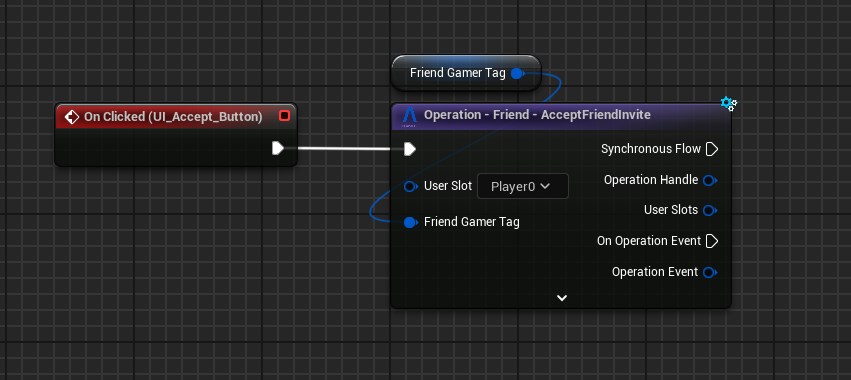Expand the AcceptFriendInvite node's advanced pins chevron
This screenshot has width=851, height=380.
[x=562, y=297]
